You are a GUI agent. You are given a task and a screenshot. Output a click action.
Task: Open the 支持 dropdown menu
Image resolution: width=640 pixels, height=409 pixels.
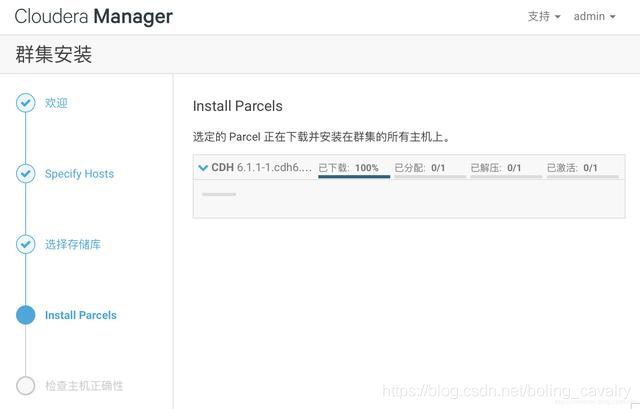coord(544,16)
